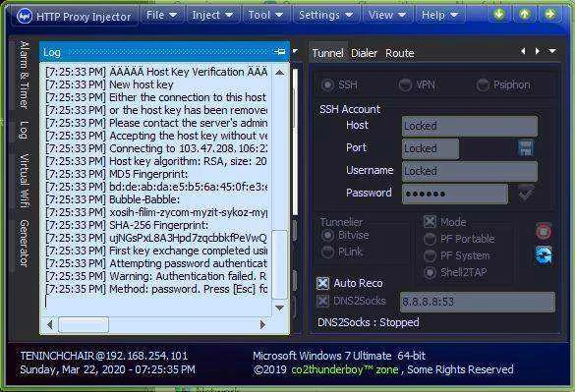Click the green right-arrow button in the title bar

click(x=550, y=15)
